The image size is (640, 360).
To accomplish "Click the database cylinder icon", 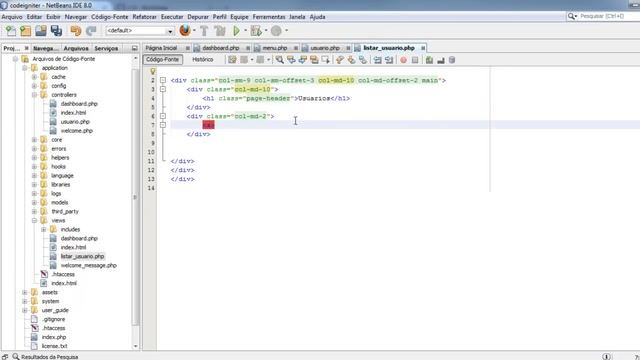I will tap(452, 60).
